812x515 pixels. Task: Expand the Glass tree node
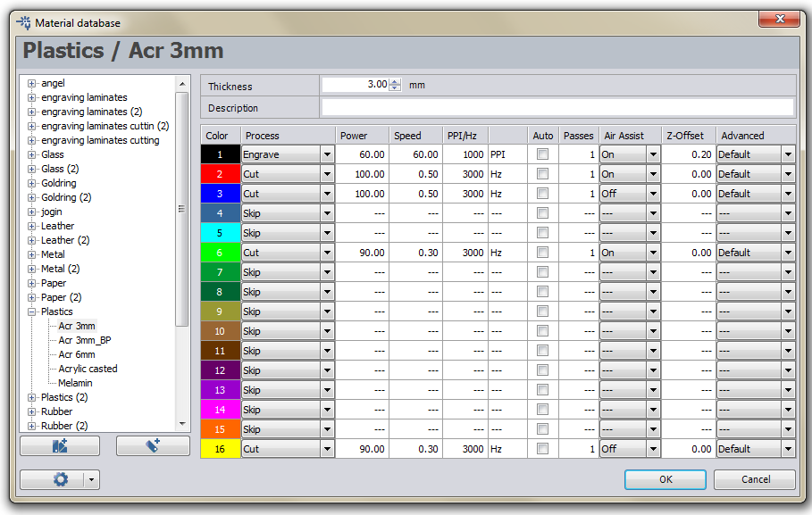31,154
